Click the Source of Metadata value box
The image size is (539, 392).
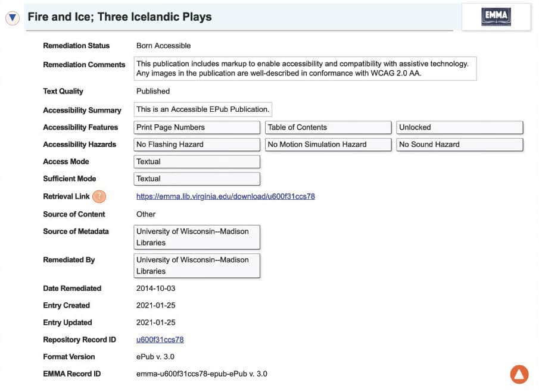(197, 237)
